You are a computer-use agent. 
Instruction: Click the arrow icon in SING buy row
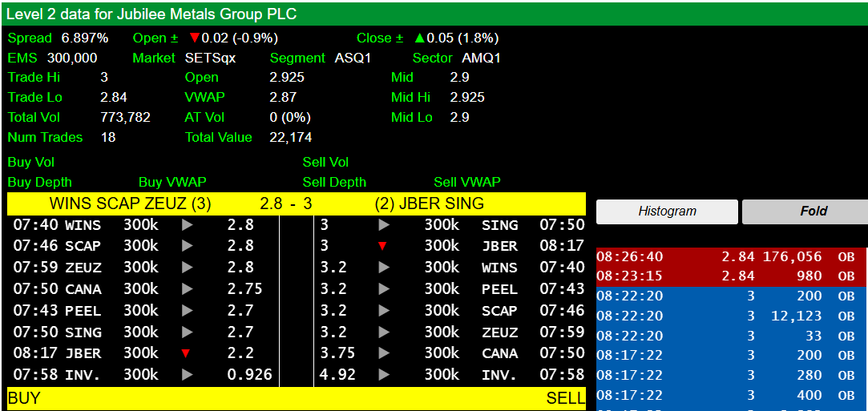tap(188, 332)
